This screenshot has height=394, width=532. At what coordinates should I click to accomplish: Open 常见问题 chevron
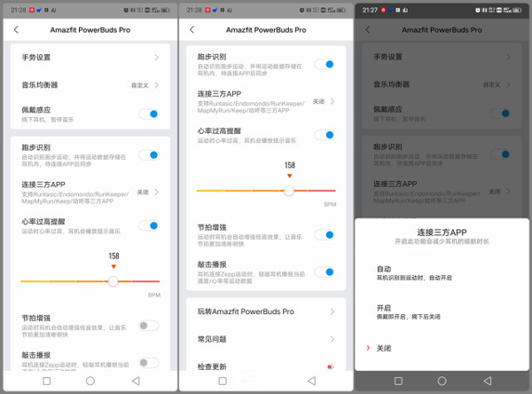click(332, 339)
